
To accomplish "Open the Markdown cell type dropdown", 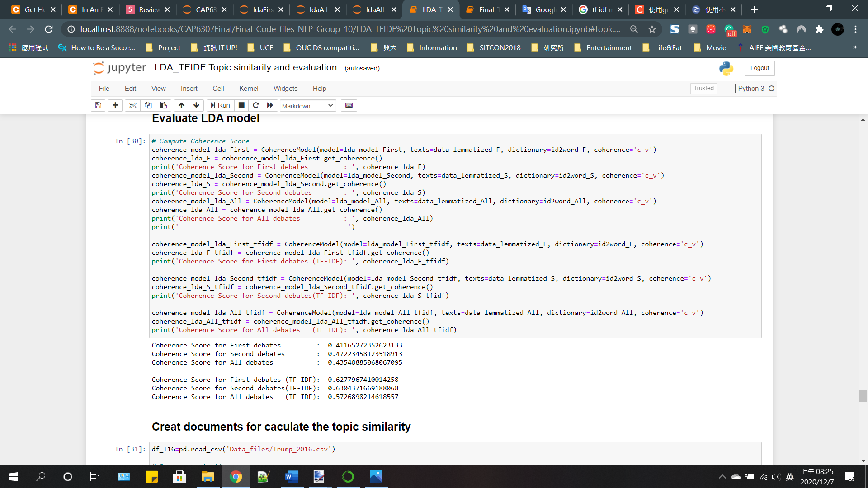I will [307, 106].
